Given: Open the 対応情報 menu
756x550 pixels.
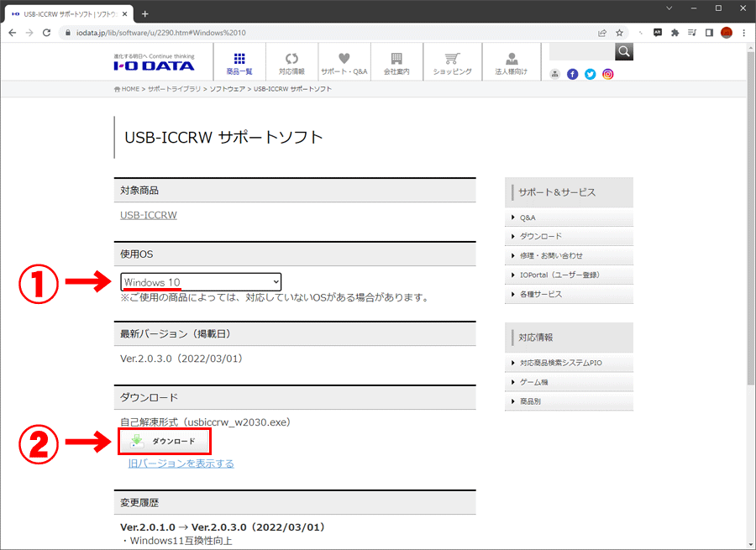Looking at the screenshot, I should pos(291,64).
